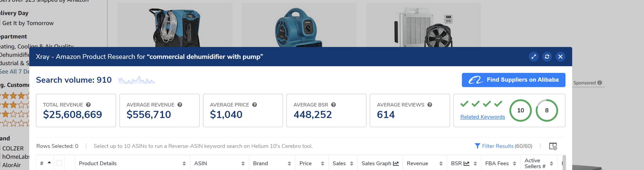Open the Related Keywords link
The image size is (644, 170).
[x=482, y=117]
